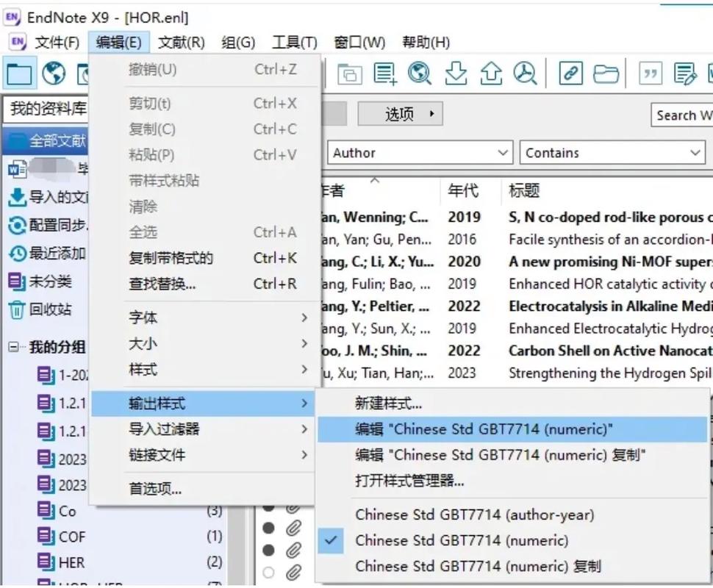Click the insert citation quote icon

[651, 73]
